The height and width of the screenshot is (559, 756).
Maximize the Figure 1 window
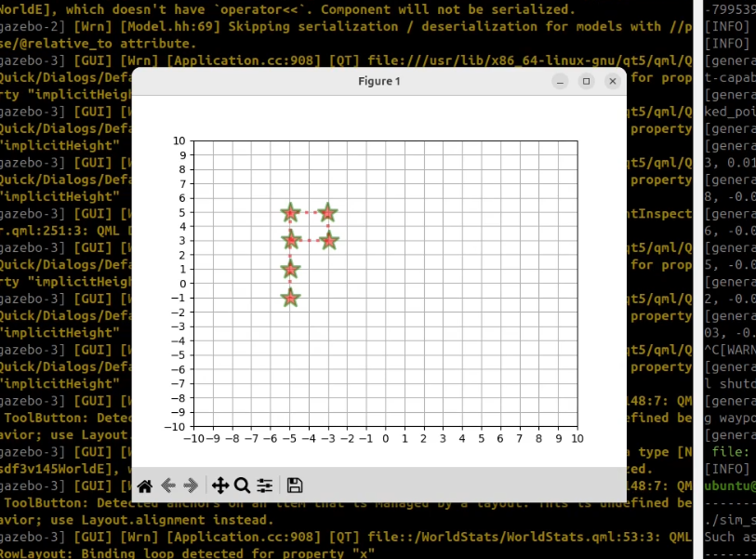(586, 82)
